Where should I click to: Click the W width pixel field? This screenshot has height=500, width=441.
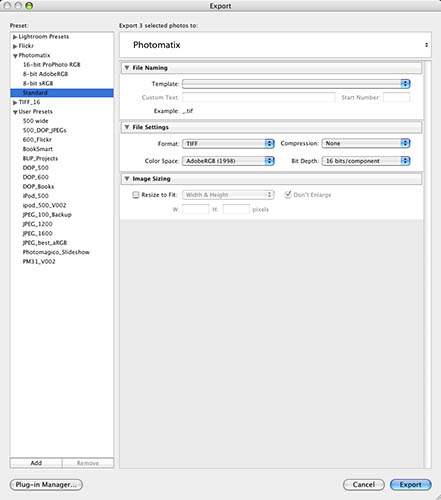point(196,209)
